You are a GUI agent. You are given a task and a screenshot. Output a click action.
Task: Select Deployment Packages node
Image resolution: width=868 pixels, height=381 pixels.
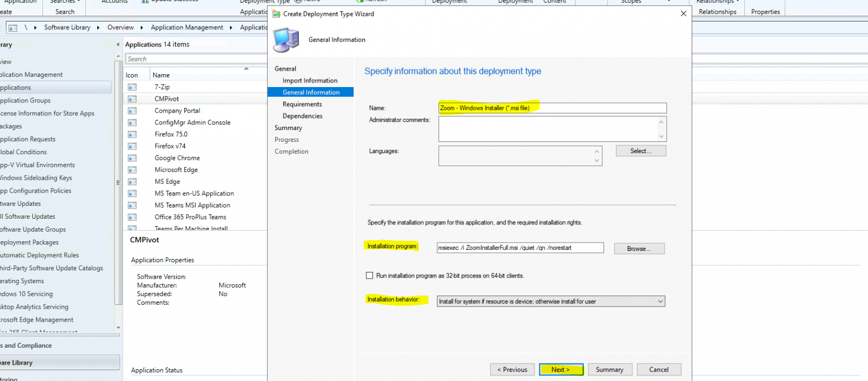[29, 243]
